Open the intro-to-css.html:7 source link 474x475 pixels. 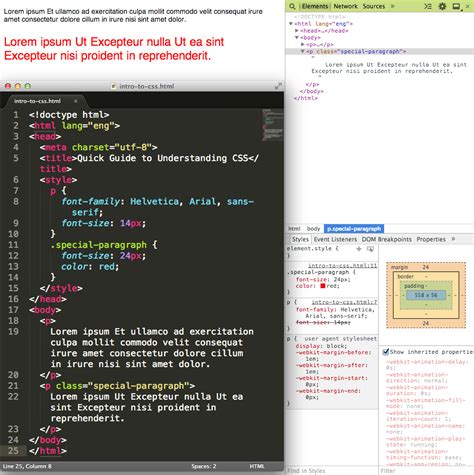(x=344, y=302)
